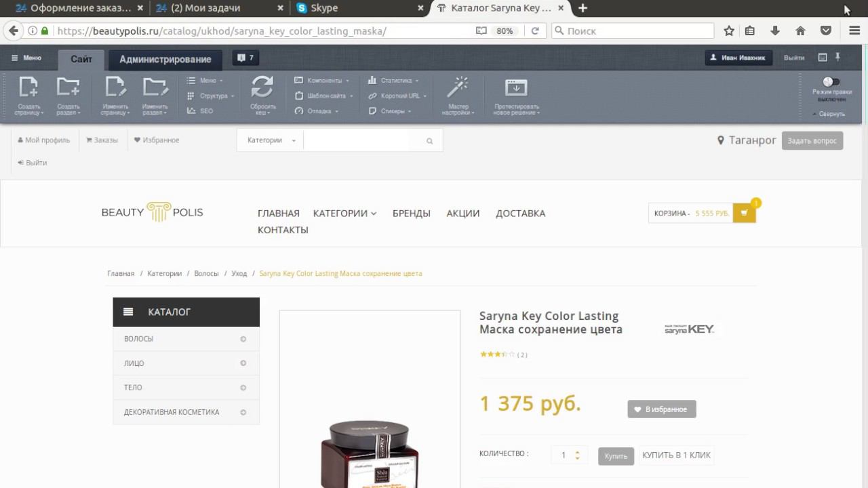Screen dimensions: 868x488
Task: Open the Firefox hamburger menu
Action: click(854, 30)
